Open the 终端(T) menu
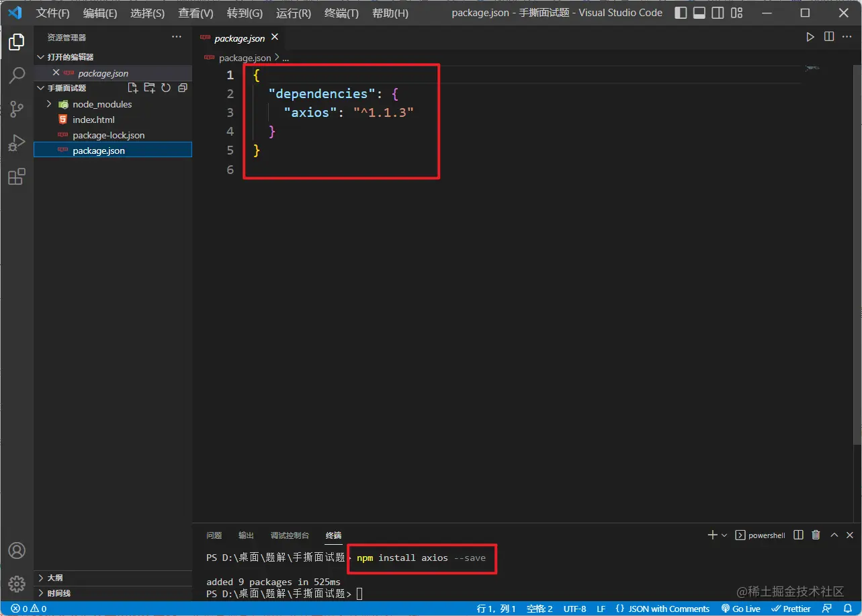This screenshot has width=862, height=616. (x=341, y=13)
